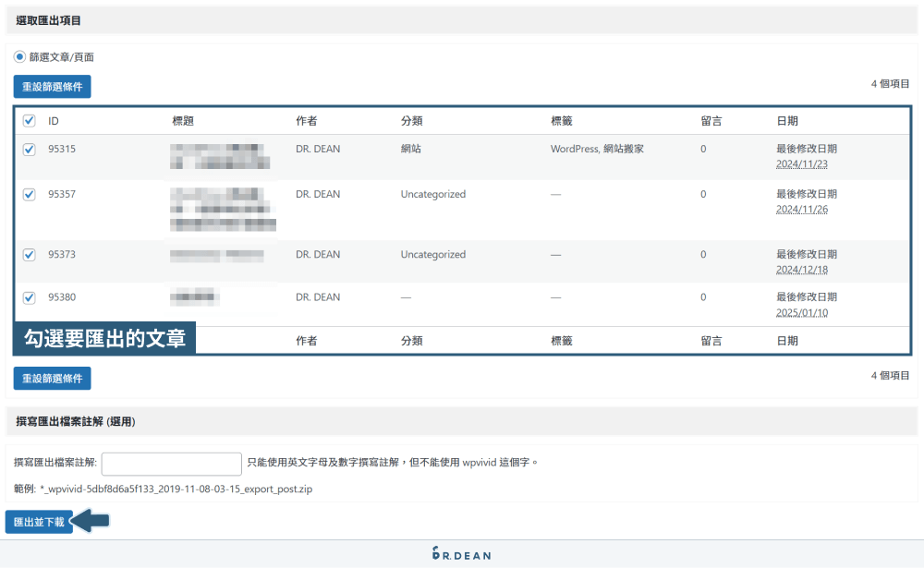Open the 2024/11/26 modification date link
Image resolution: width=924 pixels, height=568 pixels.
point(802,209)
